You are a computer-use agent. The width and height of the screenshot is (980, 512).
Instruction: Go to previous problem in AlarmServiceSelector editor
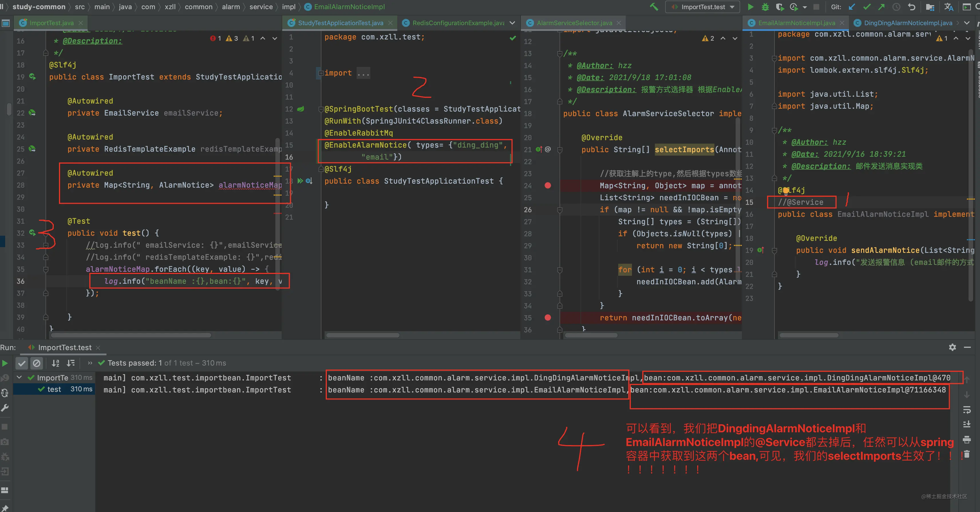pyautogui.click(x=723, y=38)
